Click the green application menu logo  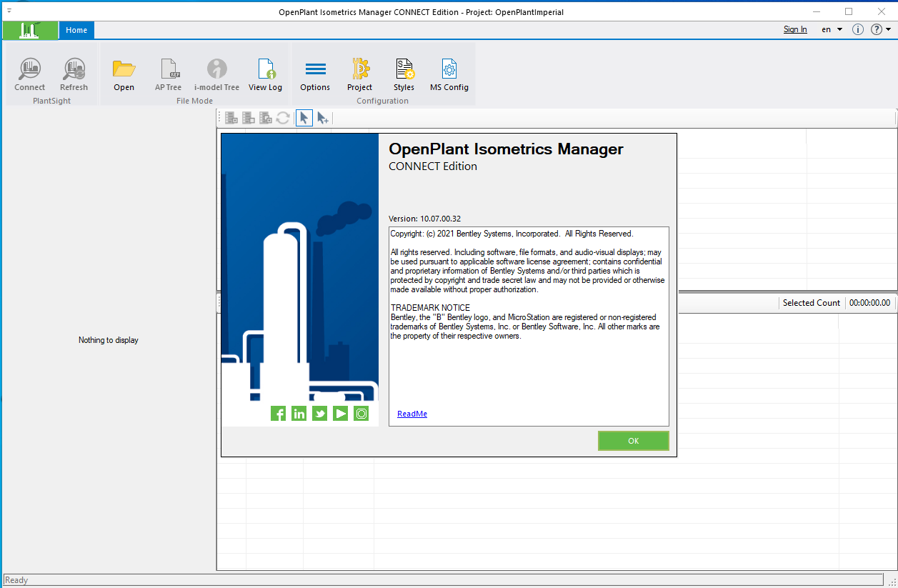30,30
